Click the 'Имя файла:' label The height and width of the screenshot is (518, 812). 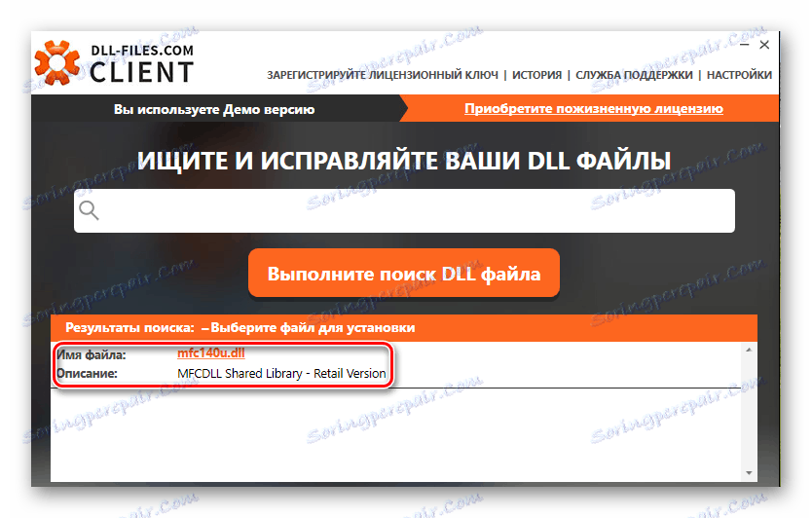tap(92, 354)
